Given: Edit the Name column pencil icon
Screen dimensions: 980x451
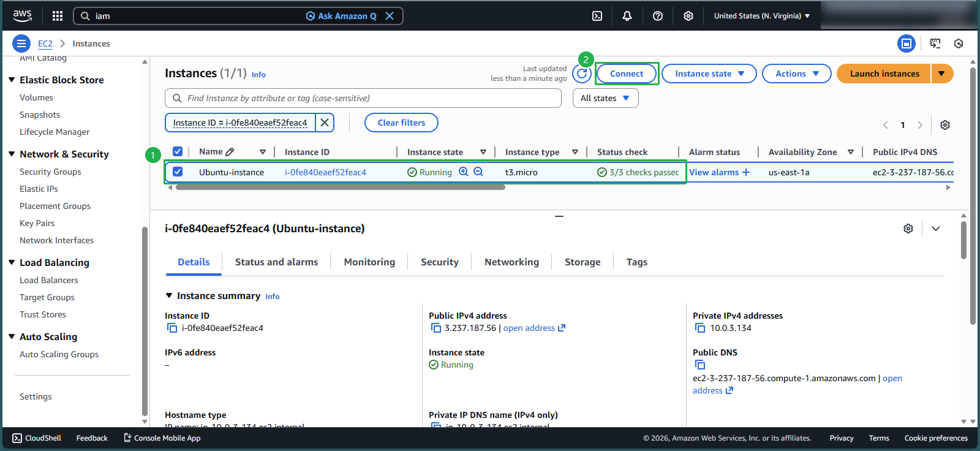Looking at the screenshot, I should (x=230, y=152).
